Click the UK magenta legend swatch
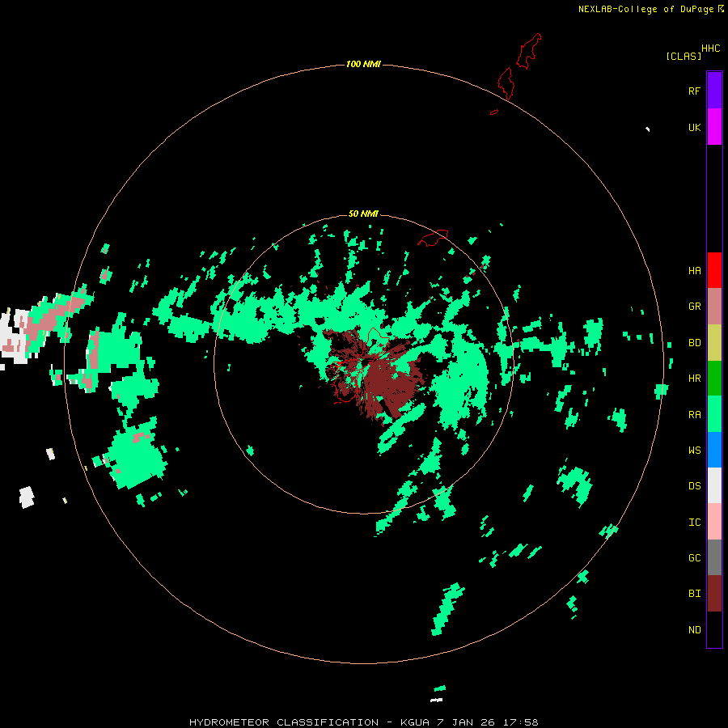This screenshot has height=728, width=728. (714, 127)
